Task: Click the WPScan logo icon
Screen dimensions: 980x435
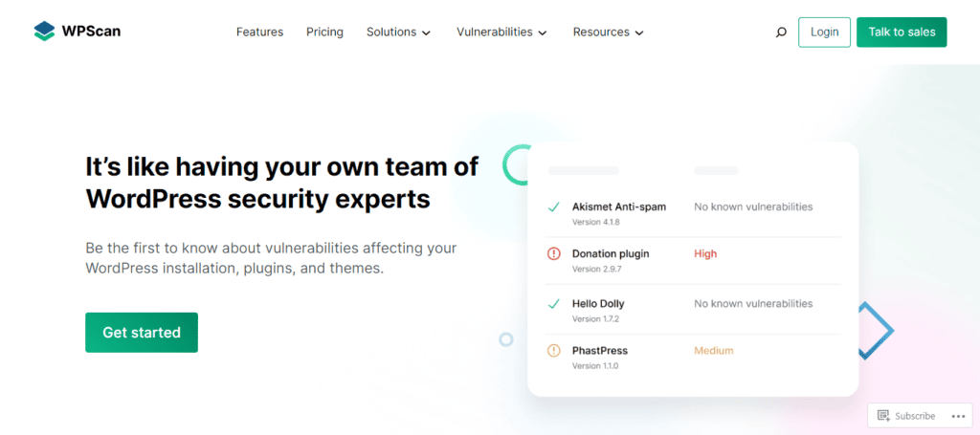Action: coord(44,32)
